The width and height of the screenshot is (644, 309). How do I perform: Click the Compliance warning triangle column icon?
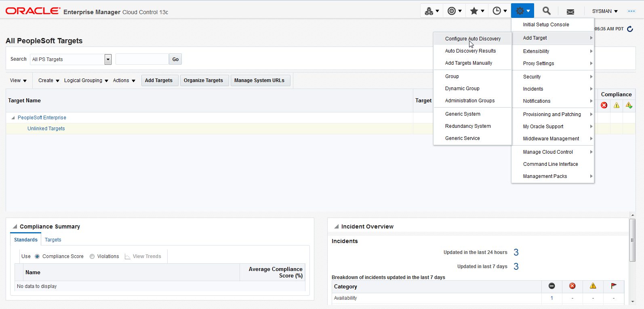617,105
